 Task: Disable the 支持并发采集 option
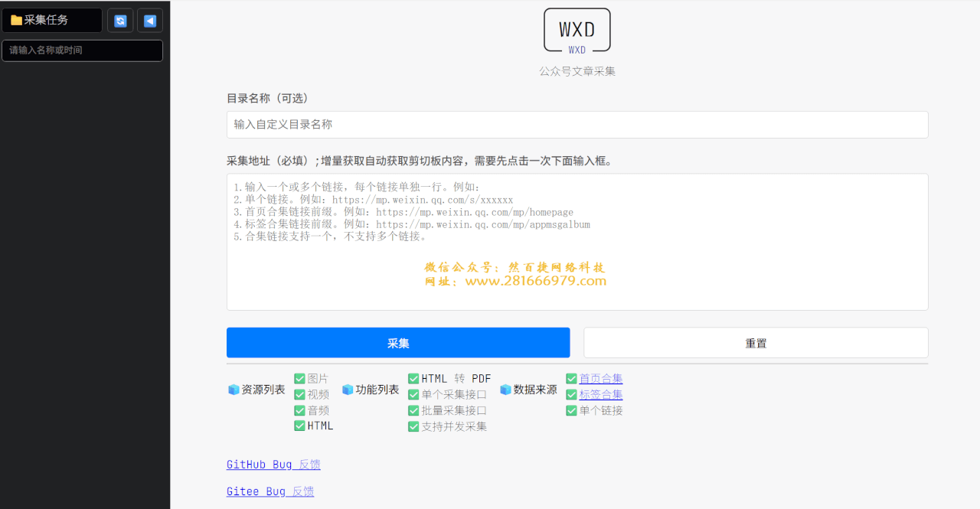(413, 426)
